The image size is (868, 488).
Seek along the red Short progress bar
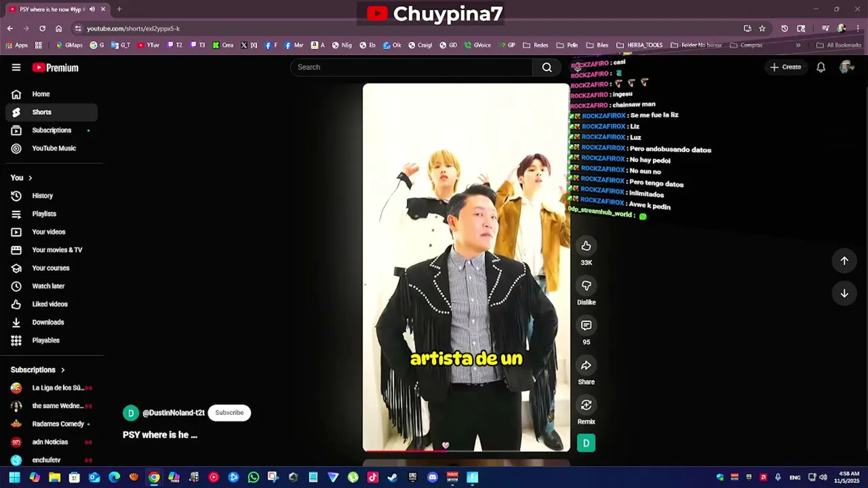[x=467, y=450]
